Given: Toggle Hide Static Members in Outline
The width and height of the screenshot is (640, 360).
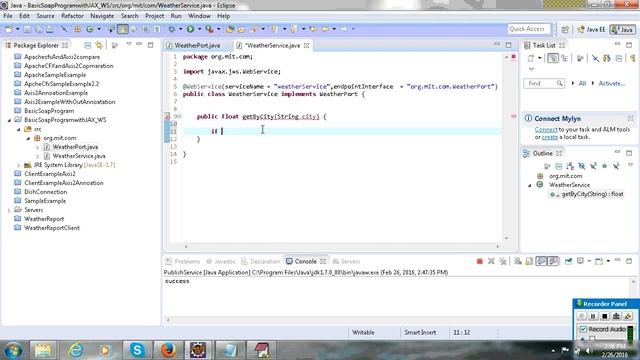Looking at the screenshot, I should (593, 166).
